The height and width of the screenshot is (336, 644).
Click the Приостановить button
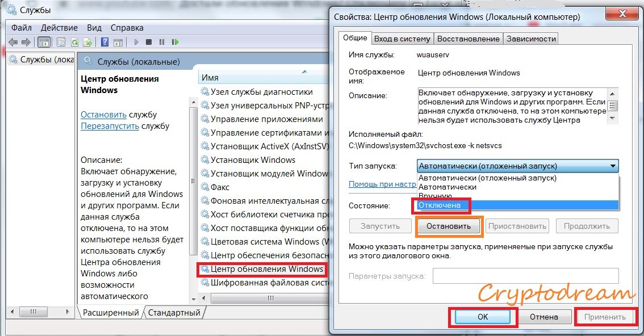click(x=517, y=226)
